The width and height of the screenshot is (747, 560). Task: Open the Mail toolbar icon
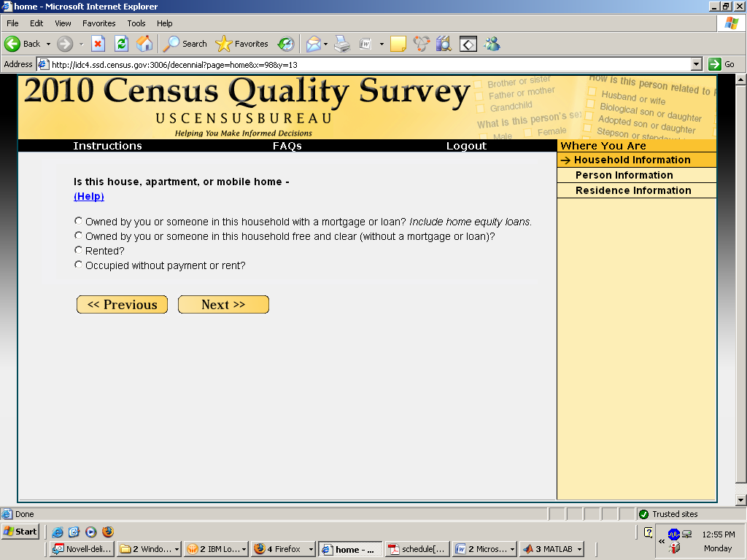[x=313, y=44]
